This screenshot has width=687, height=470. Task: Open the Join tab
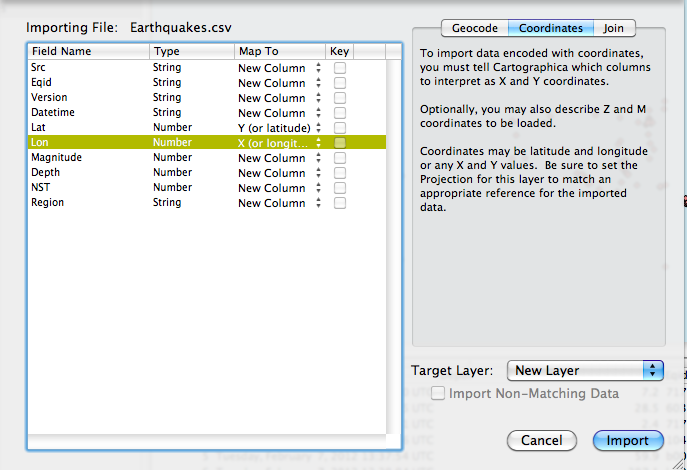click(615, 29)
